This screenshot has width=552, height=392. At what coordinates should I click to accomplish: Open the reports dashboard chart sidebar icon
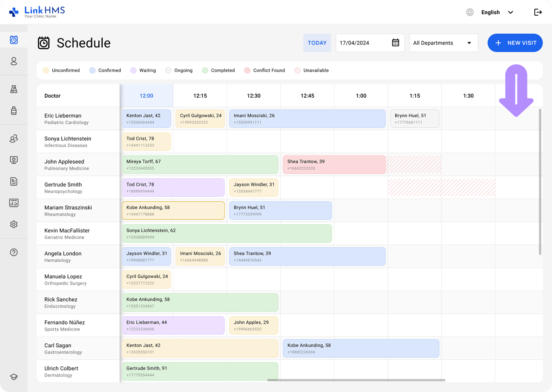(x=14, y=203)
